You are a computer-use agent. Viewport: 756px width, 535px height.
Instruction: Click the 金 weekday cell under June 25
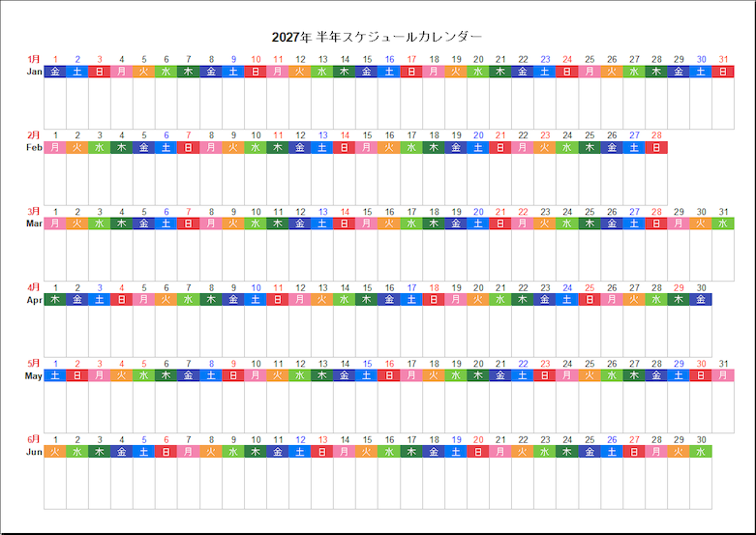[590, 452]
